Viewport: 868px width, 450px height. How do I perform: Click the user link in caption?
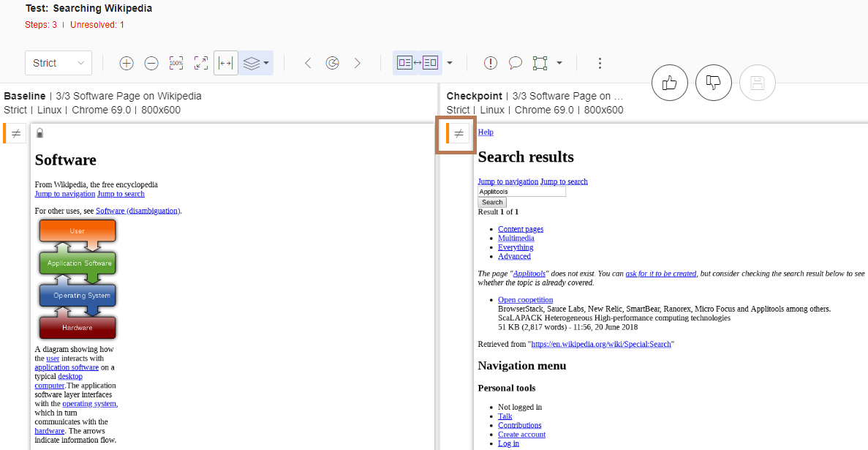pos(53,358)
